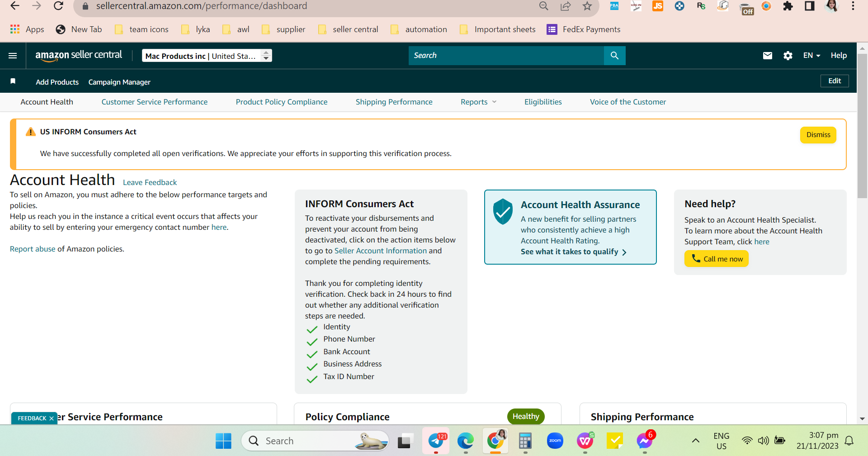Click the Seller Central search magnifier button
Screen dimensions: 868x456
click(x=614, y=56)
